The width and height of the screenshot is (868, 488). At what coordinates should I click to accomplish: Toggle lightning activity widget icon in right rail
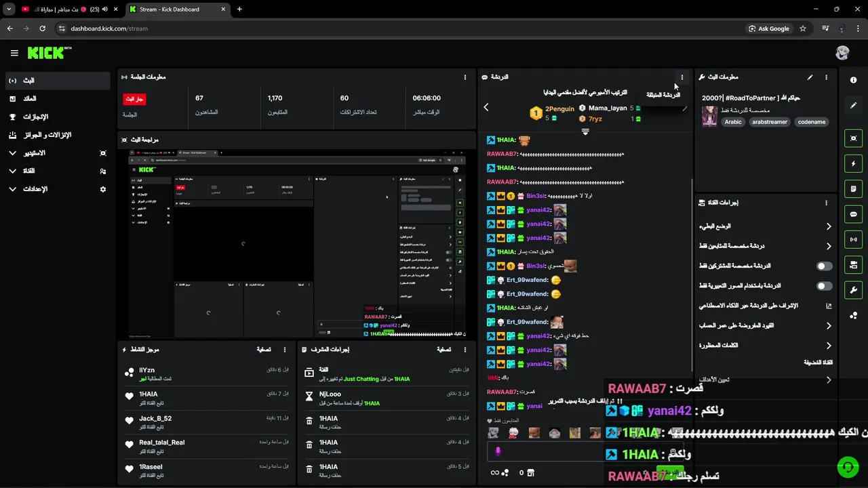(x=853, y=163)
